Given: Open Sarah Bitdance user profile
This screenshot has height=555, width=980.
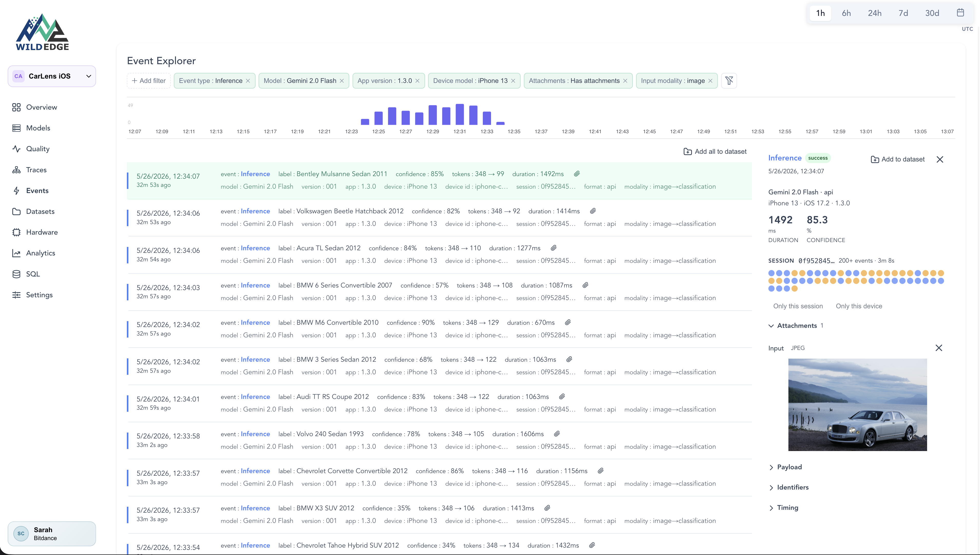Looking at the screenshot, I should click(x=52, y=534).
